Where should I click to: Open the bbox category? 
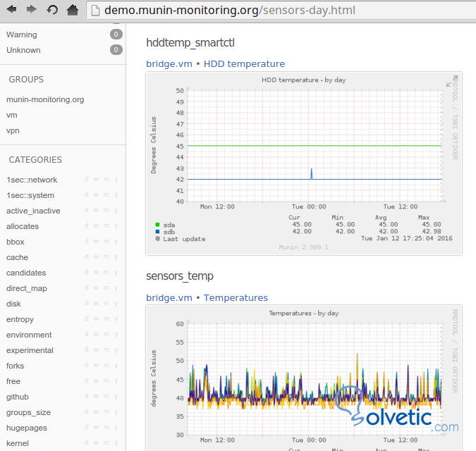[16, 242]
